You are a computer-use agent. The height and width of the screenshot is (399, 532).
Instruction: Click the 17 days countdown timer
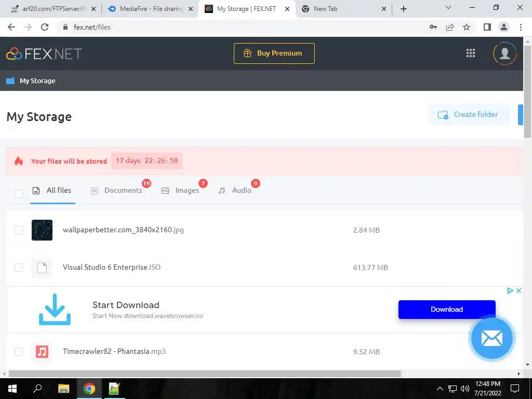[147, 161]
